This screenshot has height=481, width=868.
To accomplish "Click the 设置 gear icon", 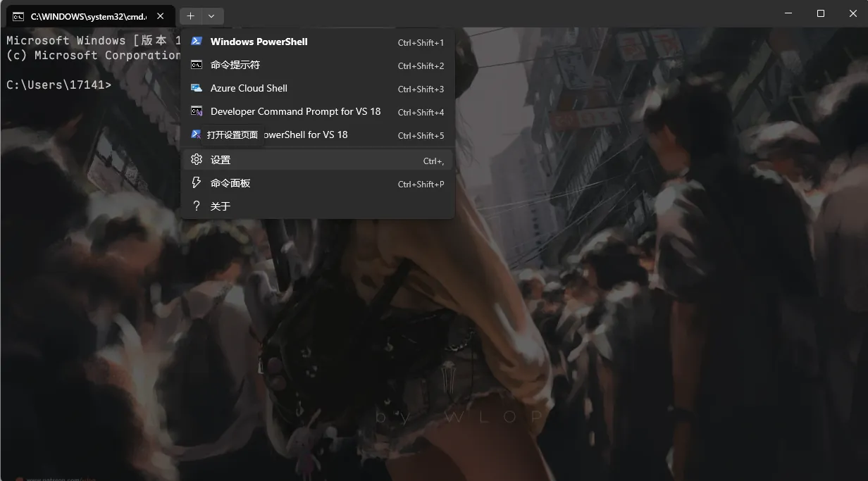I will [197, 160].
